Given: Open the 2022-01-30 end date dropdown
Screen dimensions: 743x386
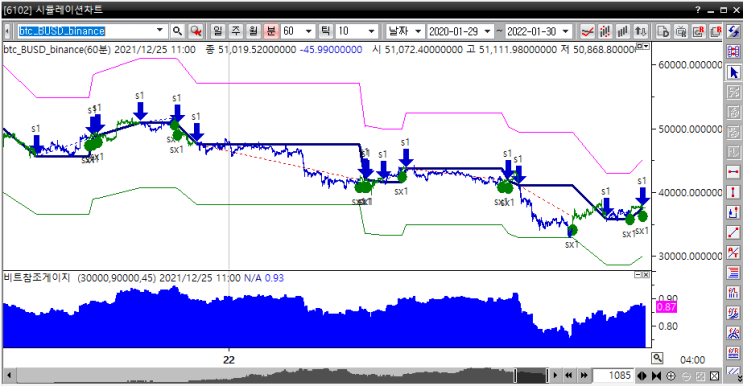Looking at the screenshot, I should pos(566,32).
